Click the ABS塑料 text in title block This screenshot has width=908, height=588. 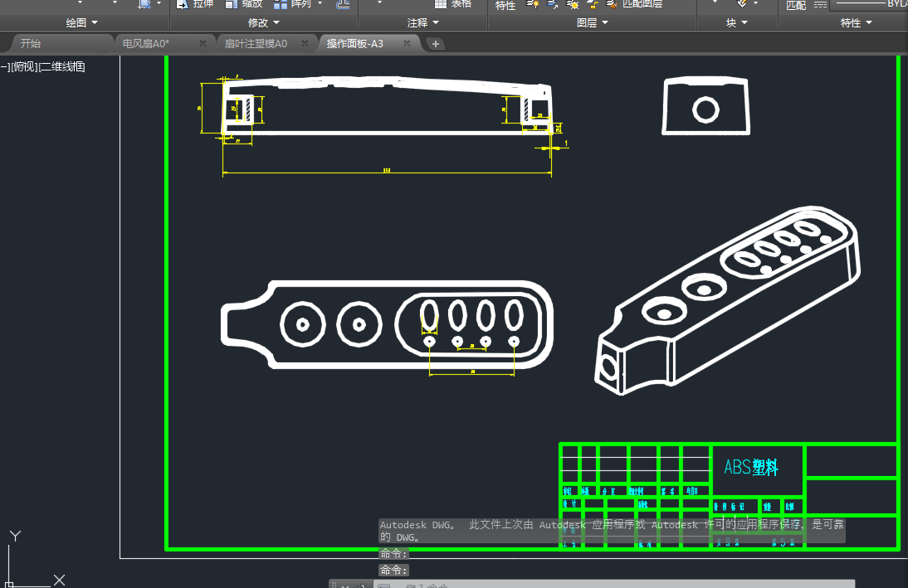[x=751, y=467]
